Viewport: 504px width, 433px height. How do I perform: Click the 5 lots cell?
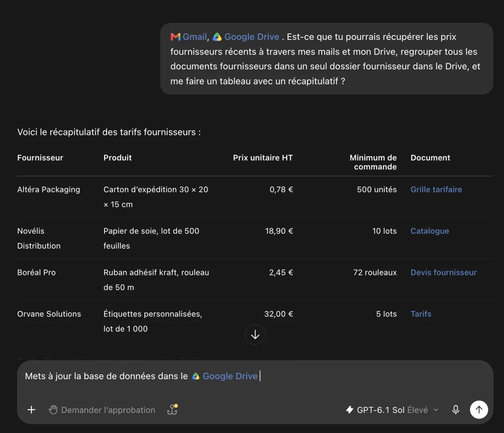pyautogui.click(x=386, y=314)
